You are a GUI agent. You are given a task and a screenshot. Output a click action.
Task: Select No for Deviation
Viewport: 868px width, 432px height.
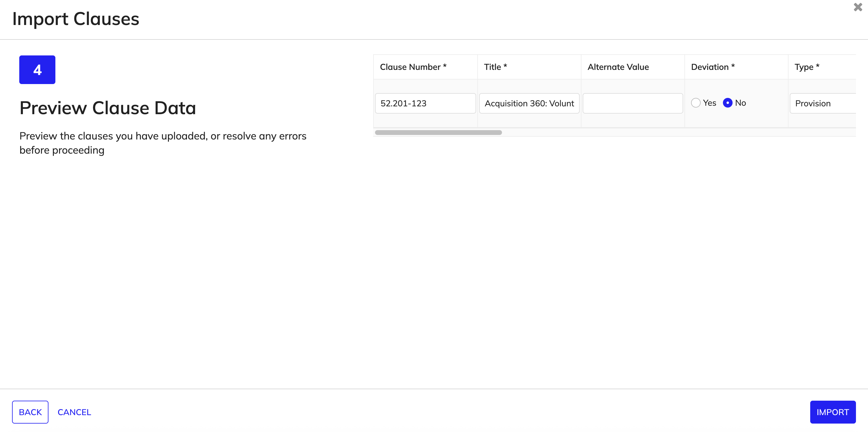727,103
